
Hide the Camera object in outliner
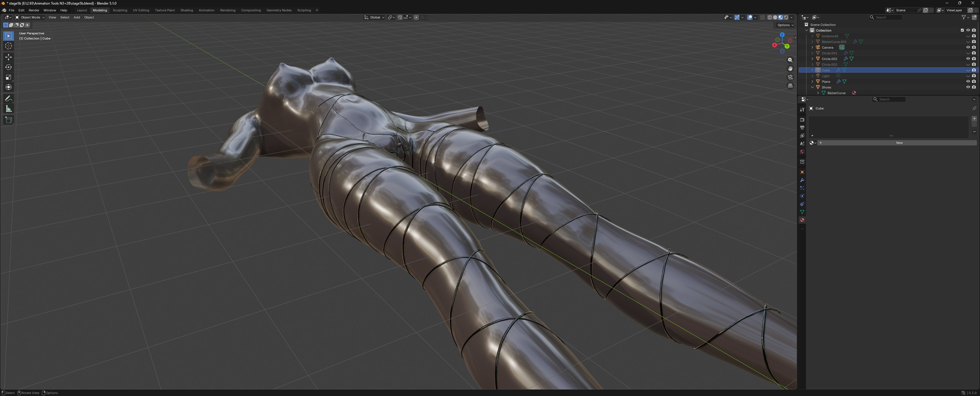click(968, 48)
